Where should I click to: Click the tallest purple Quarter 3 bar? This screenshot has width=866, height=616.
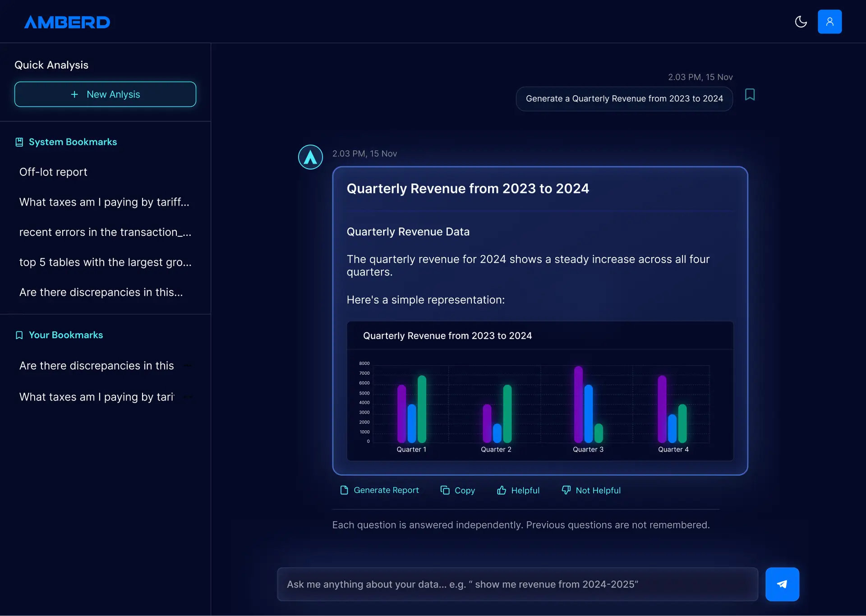(578, 404)
